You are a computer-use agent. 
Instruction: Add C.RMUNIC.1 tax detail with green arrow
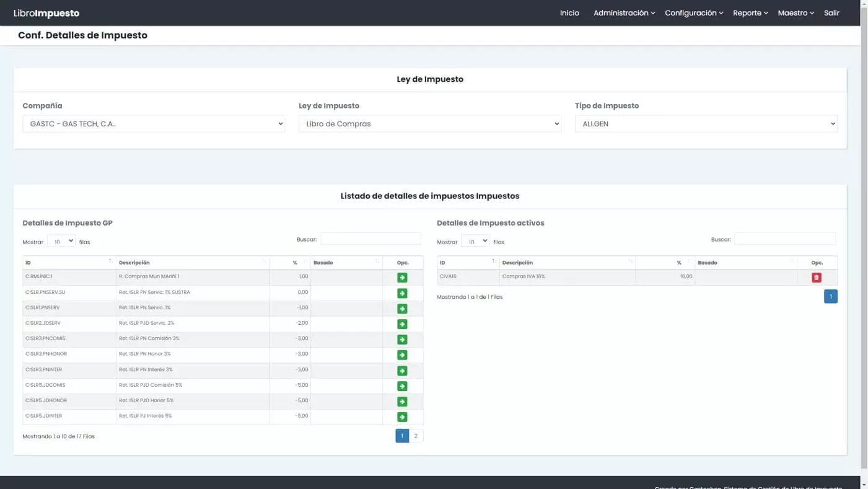pyautogui.click(x=402, y=278)
